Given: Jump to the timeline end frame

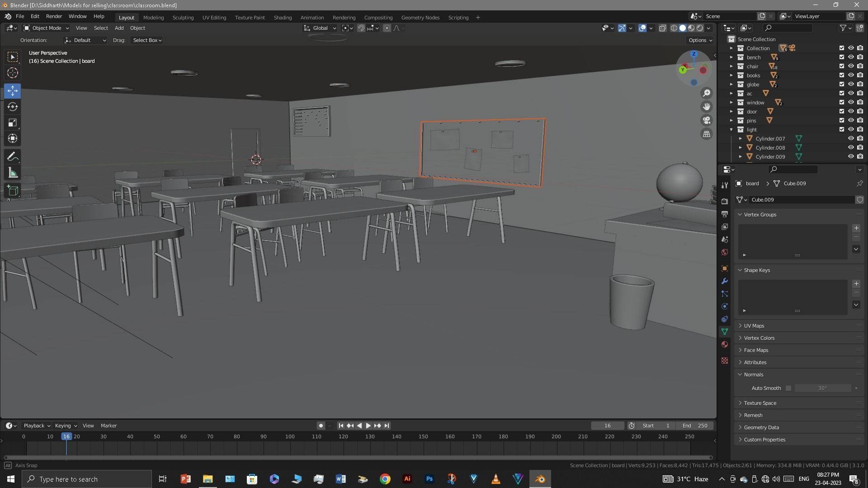Looking at the screenshot, I should [387, 426].
